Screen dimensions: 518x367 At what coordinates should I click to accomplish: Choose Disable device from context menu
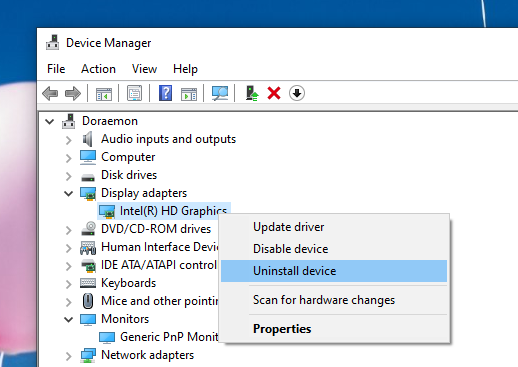(x=334, y=249)
